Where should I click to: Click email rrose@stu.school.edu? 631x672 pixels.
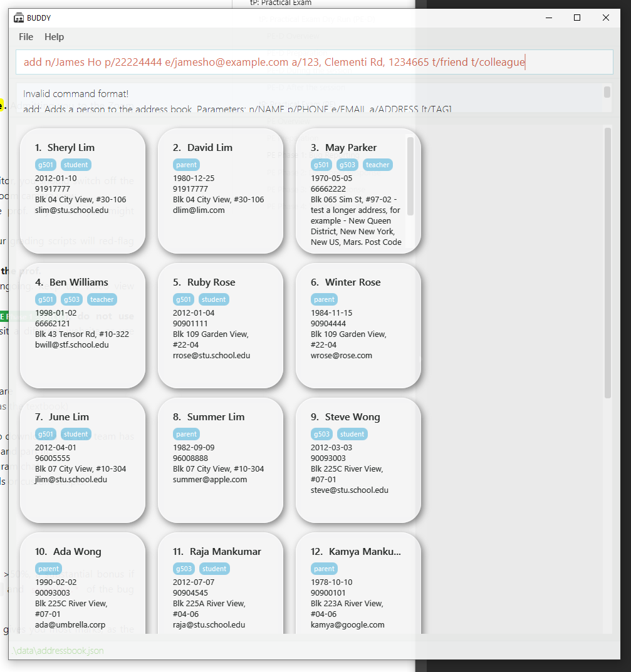(211, 355)
